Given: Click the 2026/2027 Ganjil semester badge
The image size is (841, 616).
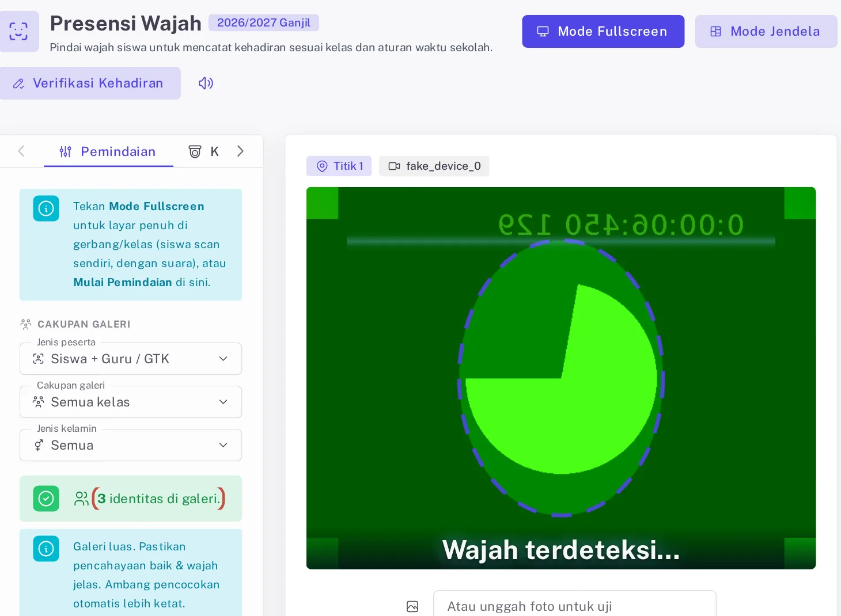Looking at the screenshot, I should pos(264,22).
